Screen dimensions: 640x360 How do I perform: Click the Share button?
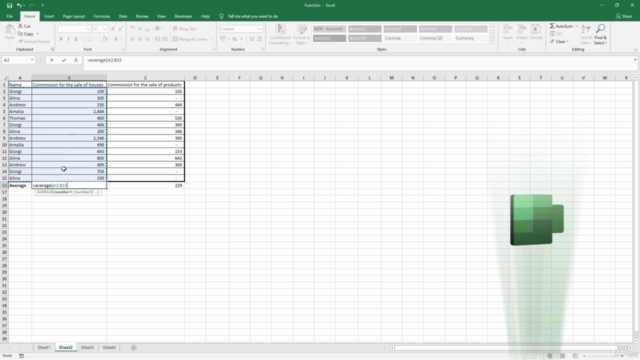pos(624,16)
